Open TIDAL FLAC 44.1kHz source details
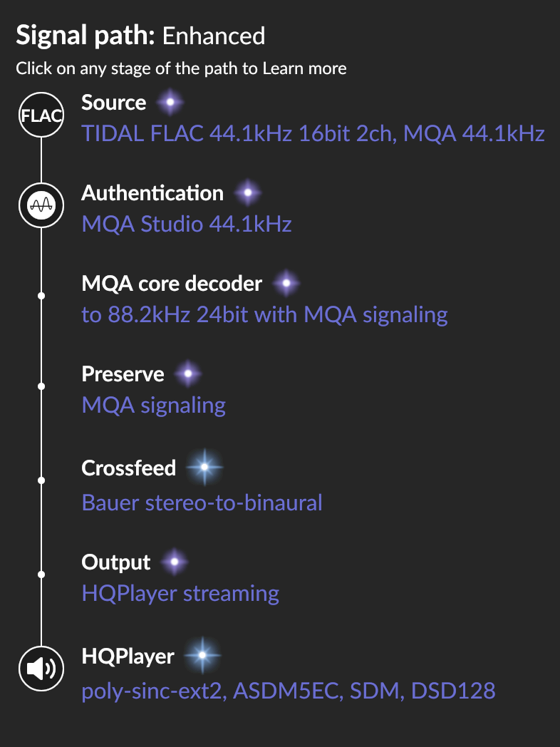The height and width of the screenshot is (747, 560). 313,133
